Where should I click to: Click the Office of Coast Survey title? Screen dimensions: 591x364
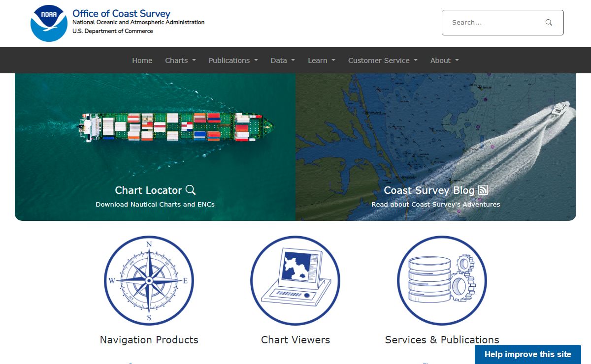(121, 13)
